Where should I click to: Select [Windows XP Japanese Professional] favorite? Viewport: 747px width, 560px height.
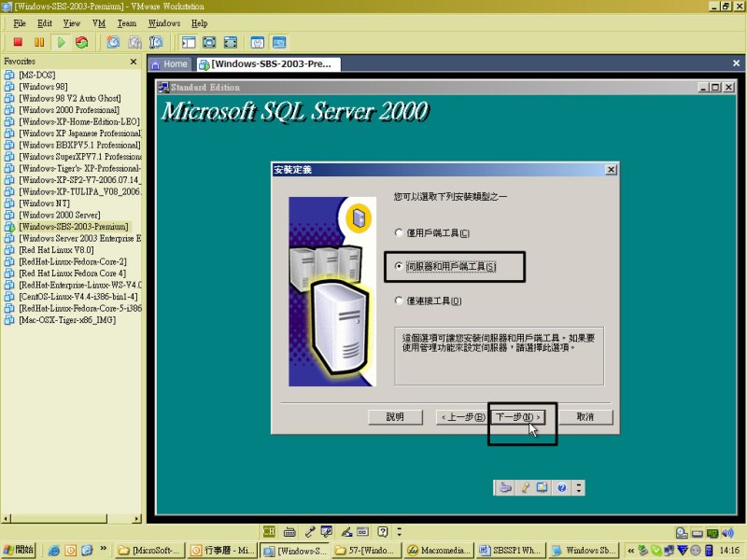point(80,133)
